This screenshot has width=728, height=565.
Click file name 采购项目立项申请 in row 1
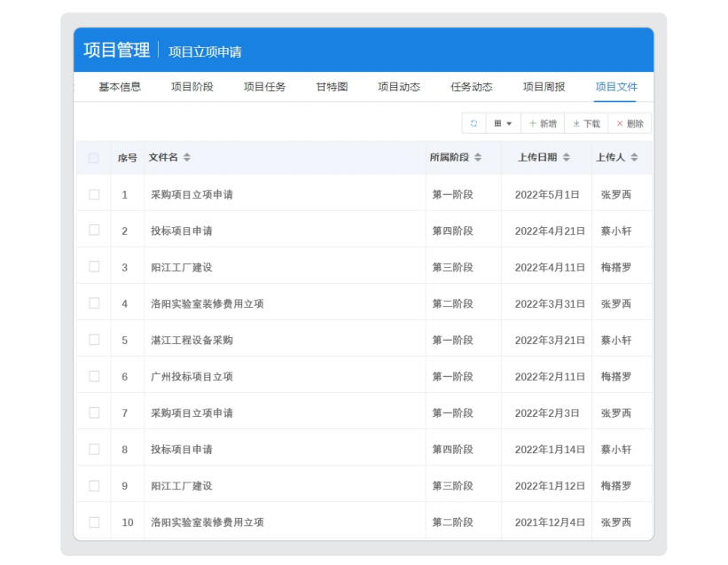pyautogui.click(x=192, y=194)
